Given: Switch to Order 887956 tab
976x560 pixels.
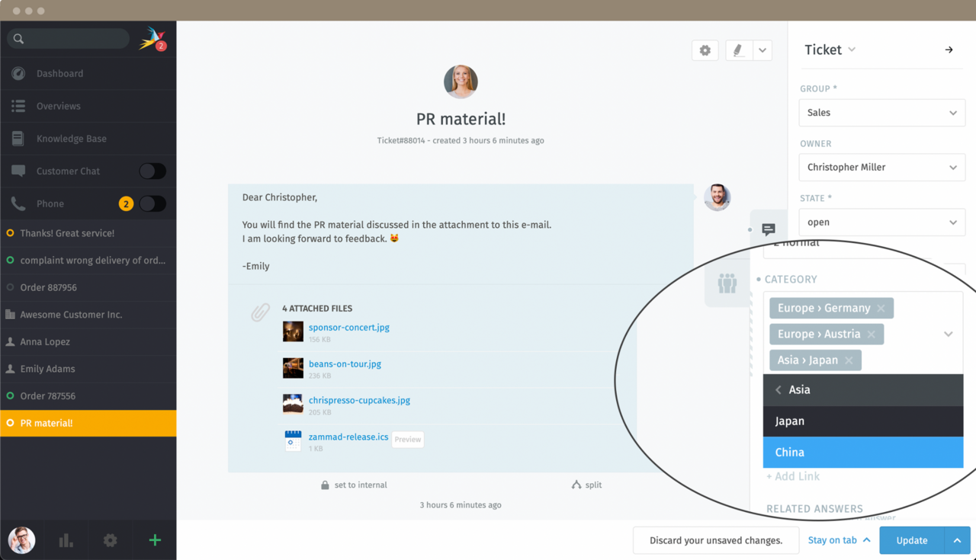Looking at the screenshot, I should (88, 287).
